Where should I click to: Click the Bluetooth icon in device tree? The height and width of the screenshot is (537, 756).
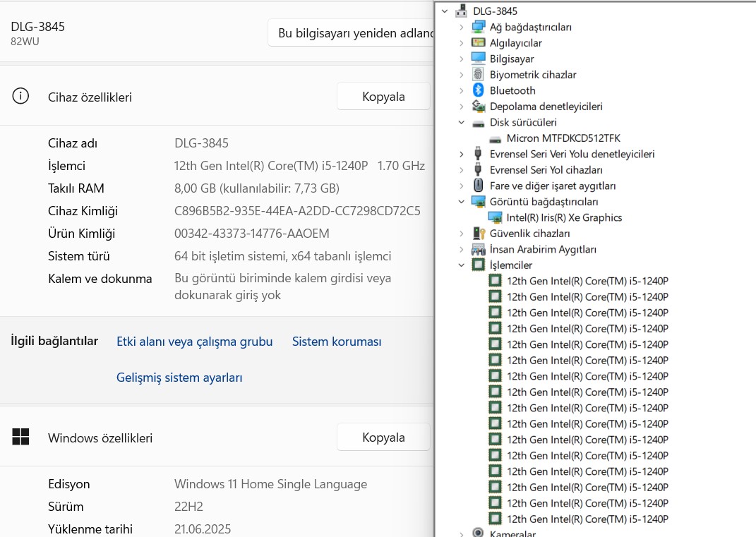(478, 90)
